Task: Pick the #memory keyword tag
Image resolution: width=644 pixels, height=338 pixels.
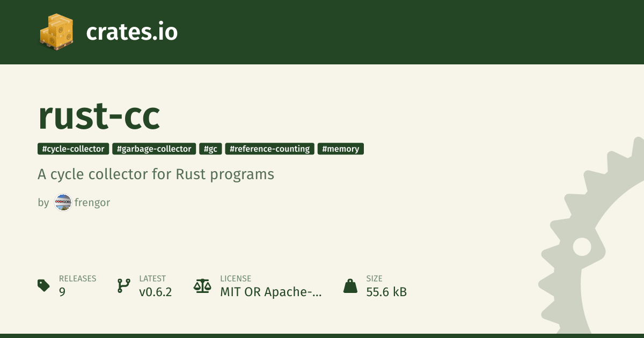Action: tap(341, 149)
